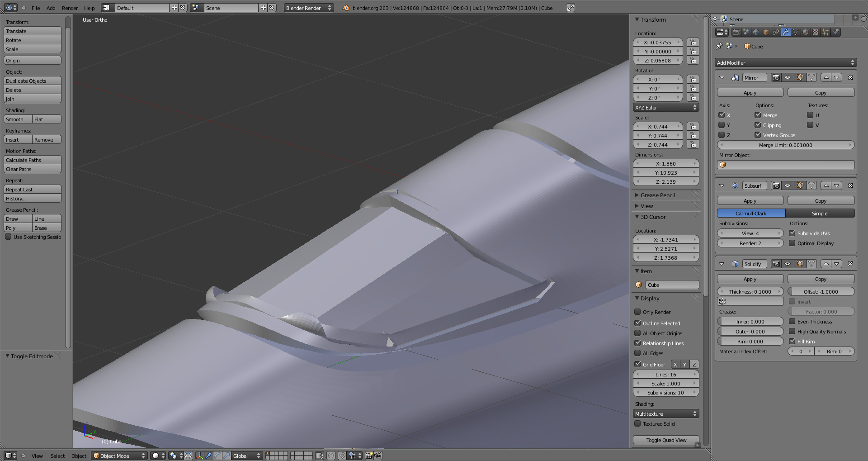Move the Subsurf modifier up in stack
The height and width of the screenshot is (461, 868).
(826, 185)
